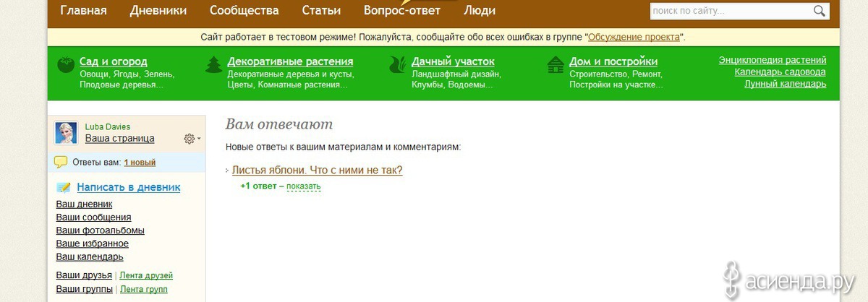
Task: Open the 1 новый replies link
Action: 140,163
